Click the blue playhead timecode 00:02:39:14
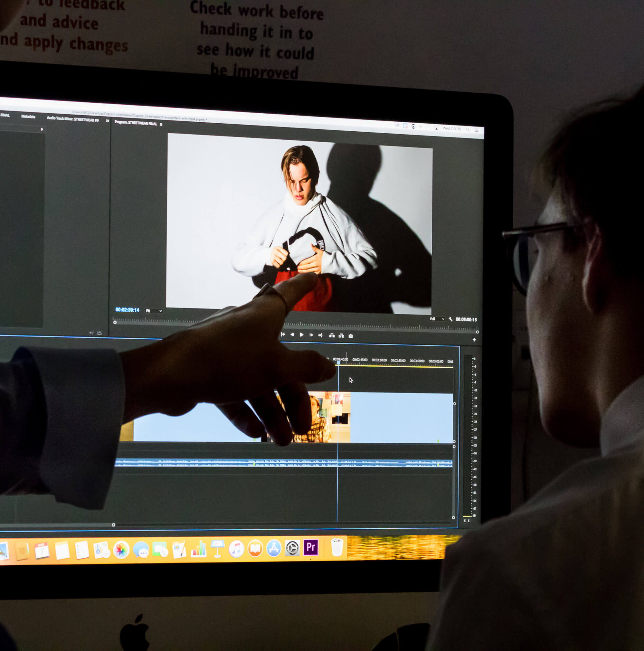Screen dimensions: 644x651 click(x=128, y=310)
